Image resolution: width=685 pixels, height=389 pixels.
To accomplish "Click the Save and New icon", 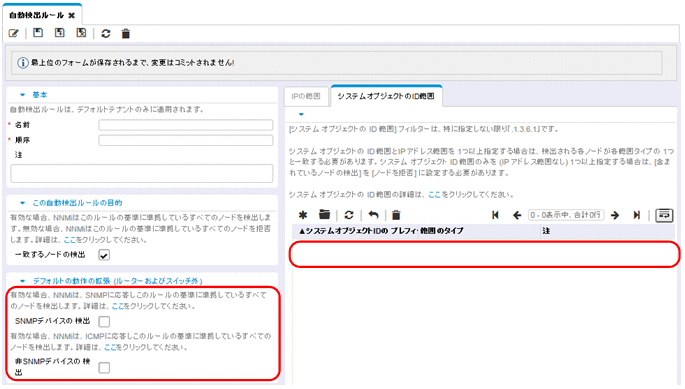I will (59, 33).
